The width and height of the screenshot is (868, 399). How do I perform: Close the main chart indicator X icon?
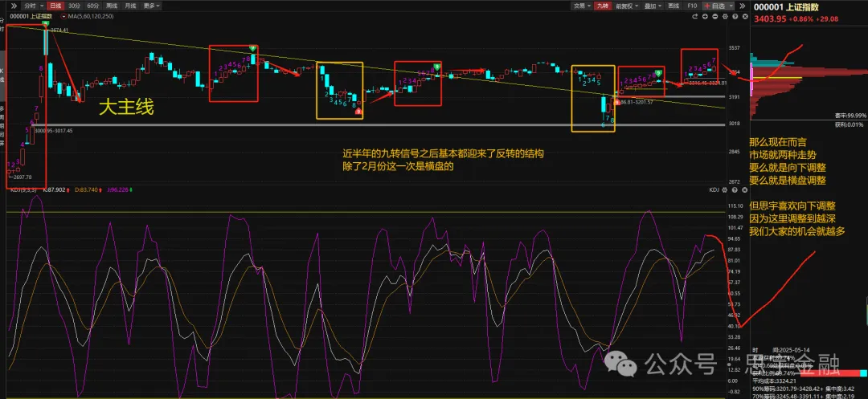pyautogui.click(x=745, y=17)
